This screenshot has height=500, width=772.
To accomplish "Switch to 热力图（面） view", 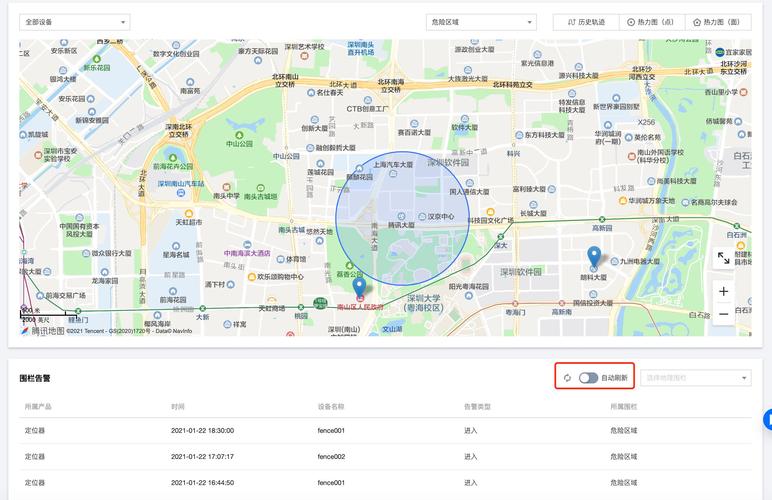I will pyautogui.click(x=718, y=22).
